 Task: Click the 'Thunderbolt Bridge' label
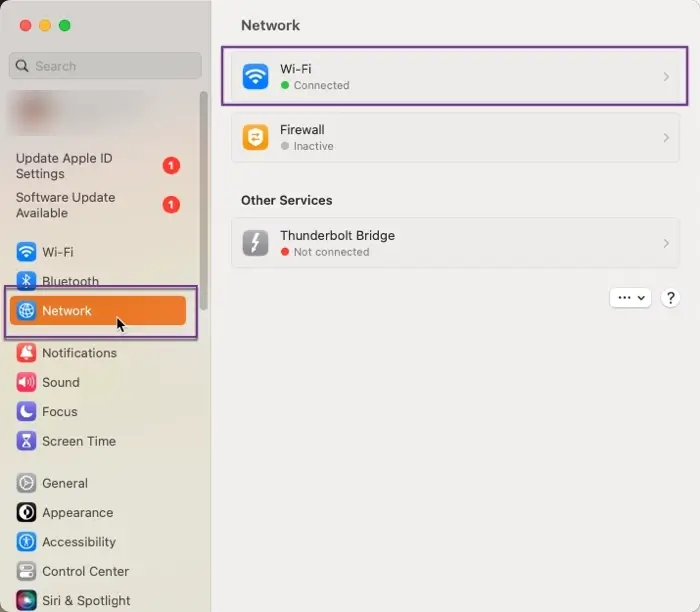[x=338, y=235]
